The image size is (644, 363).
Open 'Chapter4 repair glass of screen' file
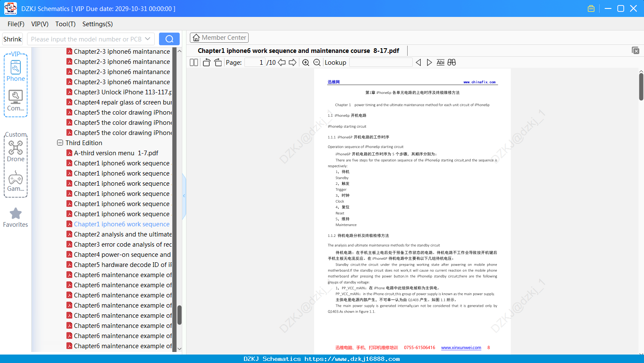click(x=119, y=102)
